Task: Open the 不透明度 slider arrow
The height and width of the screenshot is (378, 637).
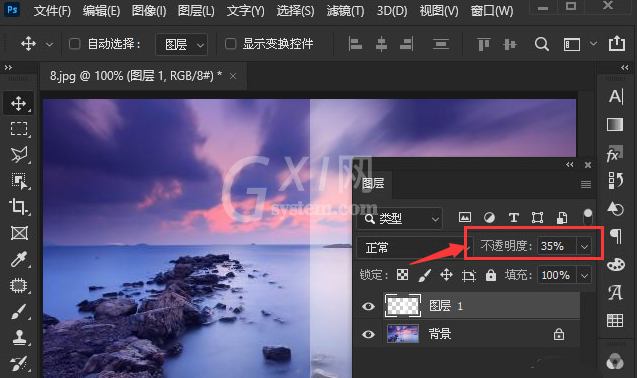Action: pyautogui.click(x=584, y=246)
